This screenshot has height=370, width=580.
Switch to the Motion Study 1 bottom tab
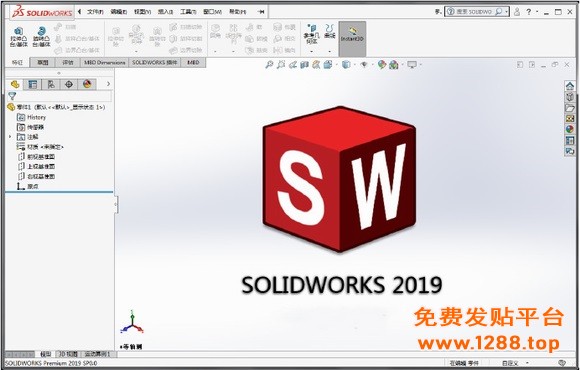pos(97,354)
